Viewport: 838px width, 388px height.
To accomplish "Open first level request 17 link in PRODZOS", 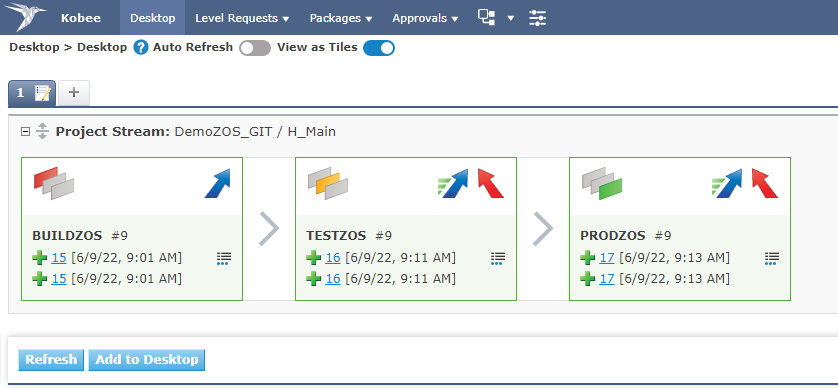I will coord(607,258).
